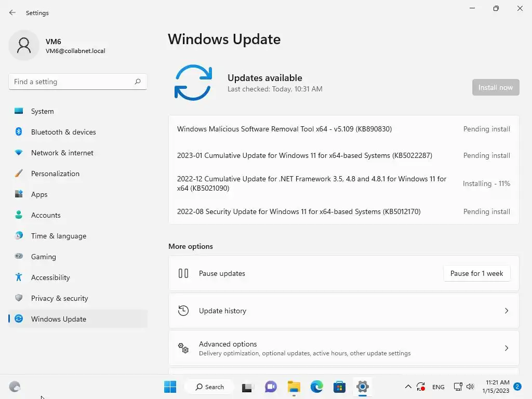Click the Updates available heading

tap(264, 78)
